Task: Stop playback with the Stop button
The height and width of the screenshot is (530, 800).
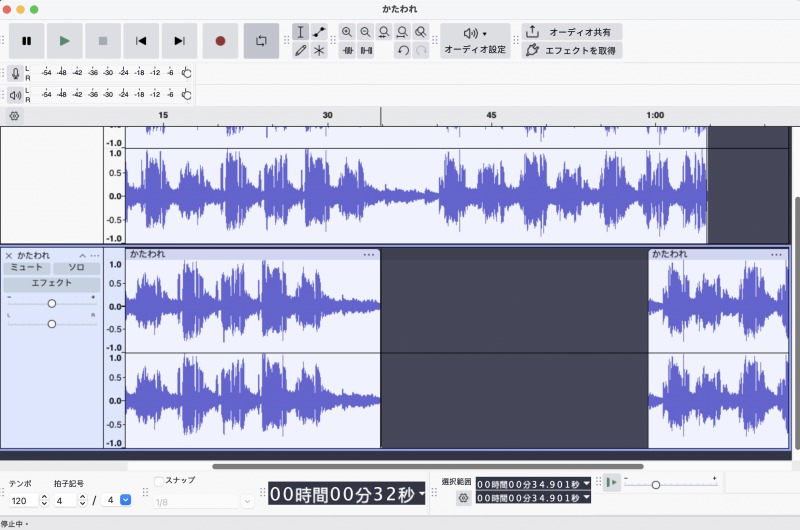Action: tap(103, 41)
